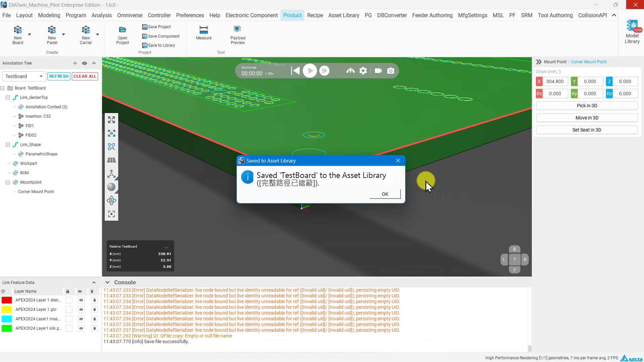Click the simulation speed gauge icon

351,71
